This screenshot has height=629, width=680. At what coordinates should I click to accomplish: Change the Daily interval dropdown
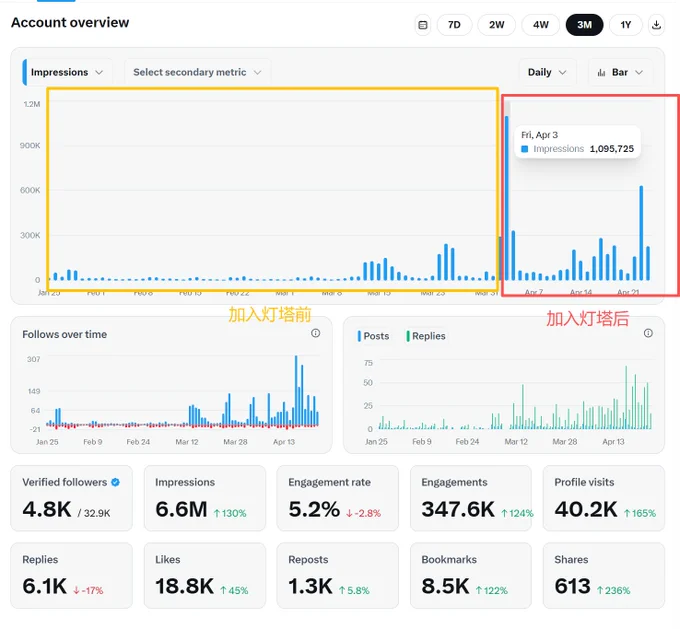pyautogui.click(x=547, y=72)
